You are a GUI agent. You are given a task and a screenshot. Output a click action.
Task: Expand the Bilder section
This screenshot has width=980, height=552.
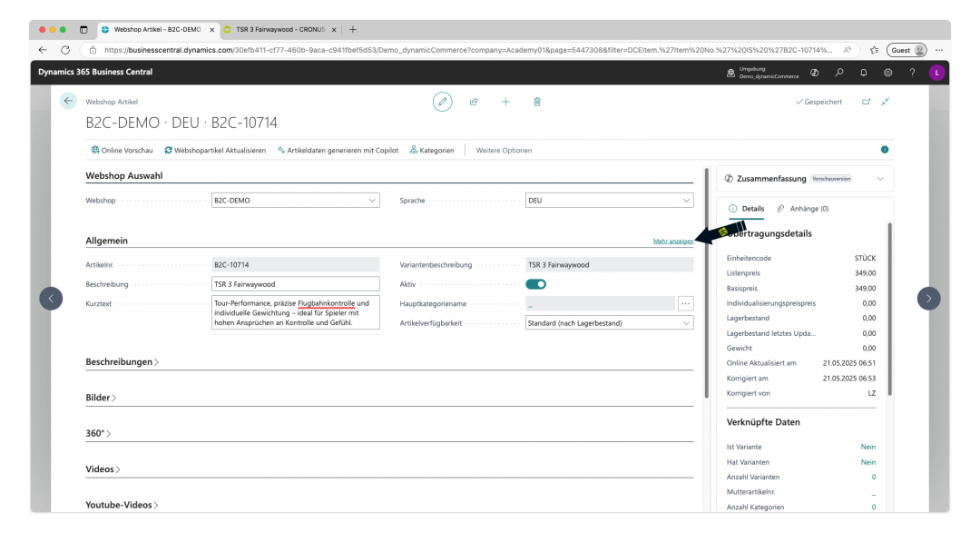coord(101,398)
